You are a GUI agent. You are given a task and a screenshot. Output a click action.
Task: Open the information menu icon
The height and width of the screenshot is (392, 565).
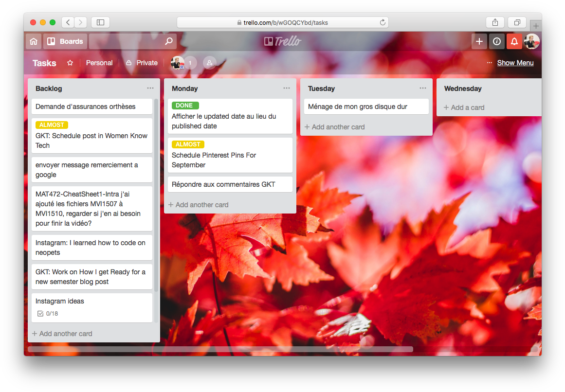[496, 41]
